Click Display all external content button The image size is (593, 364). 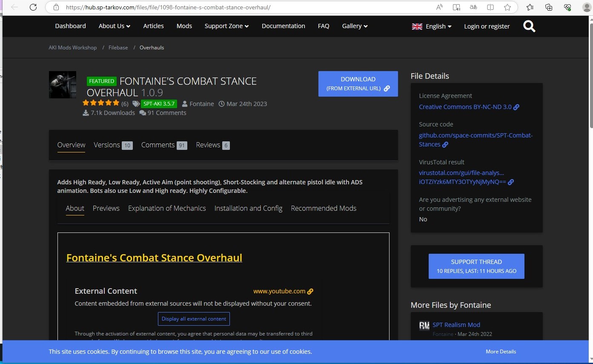pos(194,319)
